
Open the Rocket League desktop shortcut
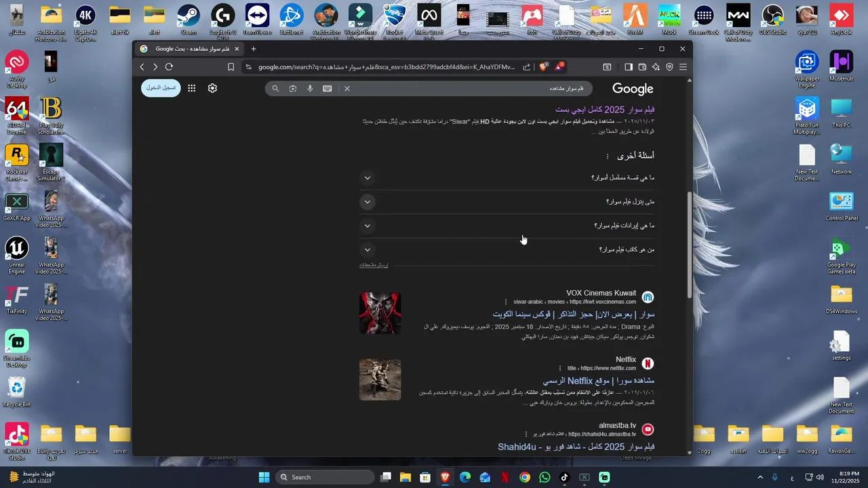tap(394, 20)
